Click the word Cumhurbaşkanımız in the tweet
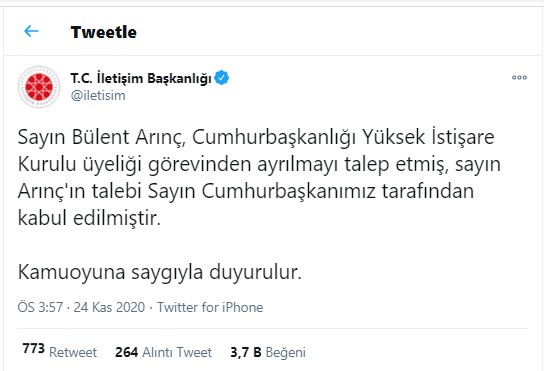Screen dimensions: 544x371 [x=289, y=192]
